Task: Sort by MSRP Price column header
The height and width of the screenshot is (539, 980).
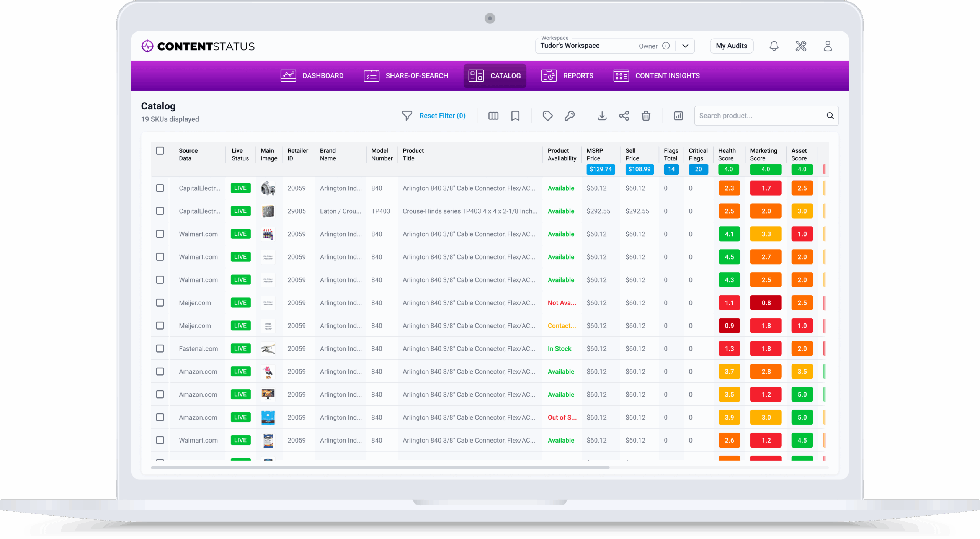Action: pyautogui.click(x=595, y=154)
